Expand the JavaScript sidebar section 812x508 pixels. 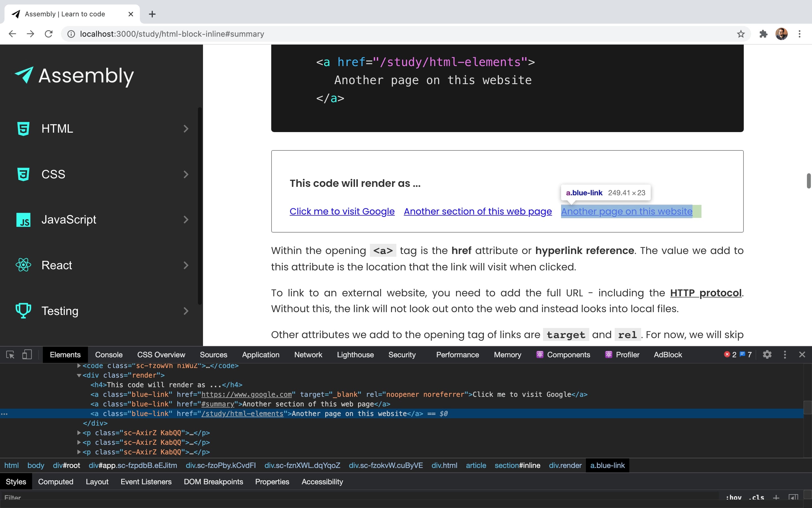tap(186, 220)
